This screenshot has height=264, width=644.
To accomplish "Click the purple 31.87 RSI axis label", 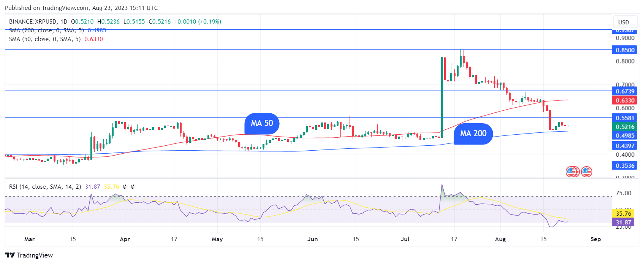I will pyautogui.click(x=623, y=222).
